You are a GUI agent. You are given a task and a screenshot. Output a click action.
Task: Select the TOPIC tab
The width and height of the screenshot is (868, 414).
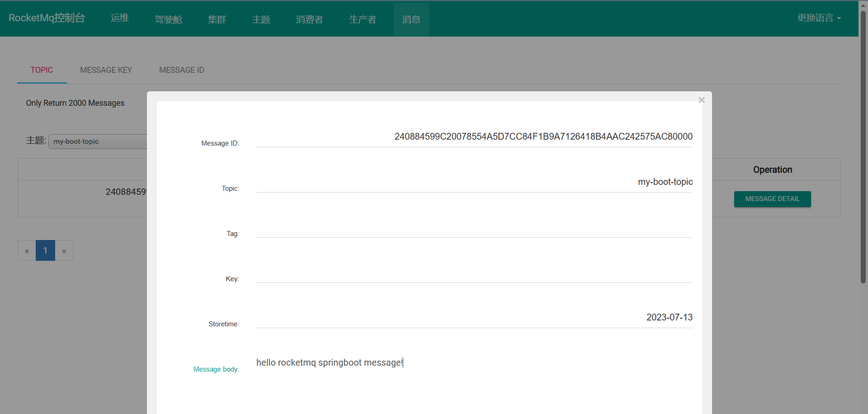42,70
